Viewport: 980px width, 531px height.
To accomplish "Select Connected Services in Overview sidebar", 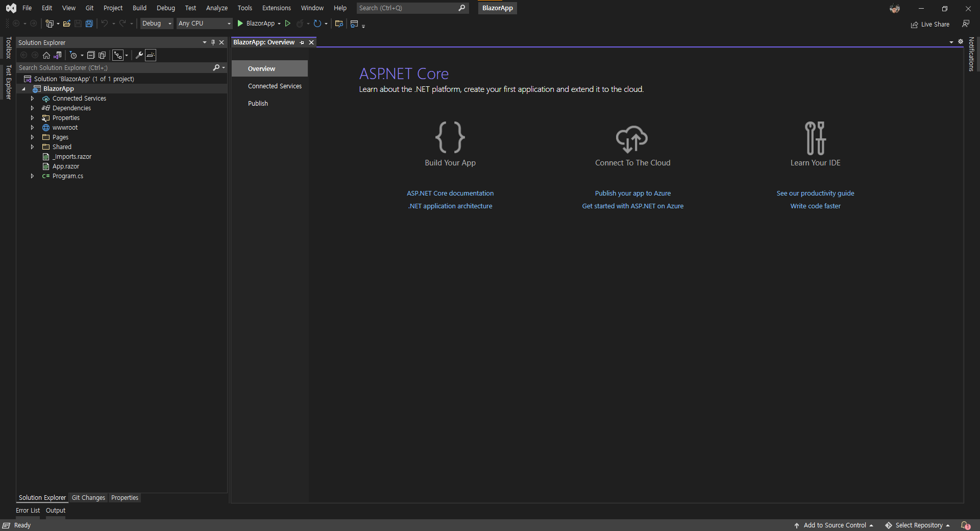I will [x=275, y=86].
